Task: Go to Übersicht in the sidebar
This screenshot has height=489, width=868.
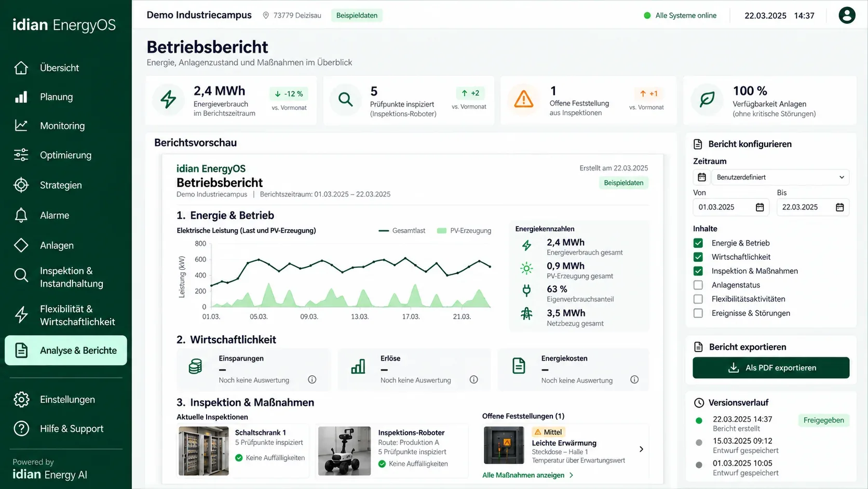Action: [x=66, y=68]
